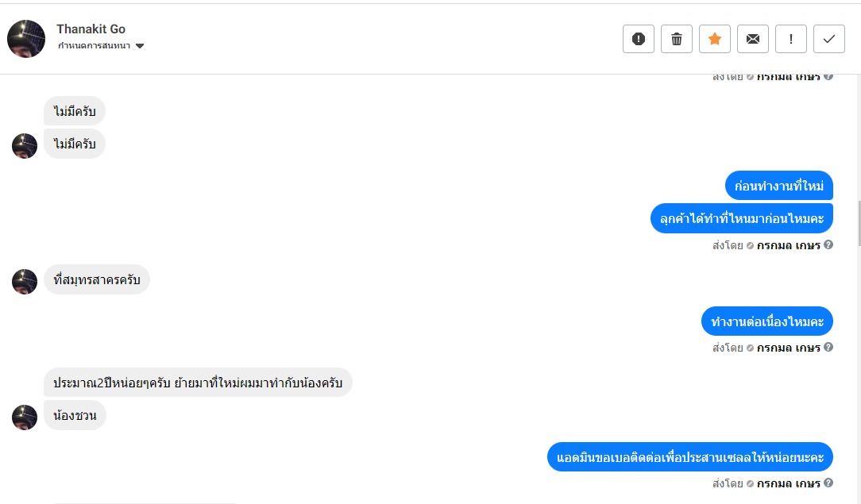Select the ประมาณ2ปีหน่อยๆครับ message bubble
Screen dimensions: 861x504
click(198, 383)
